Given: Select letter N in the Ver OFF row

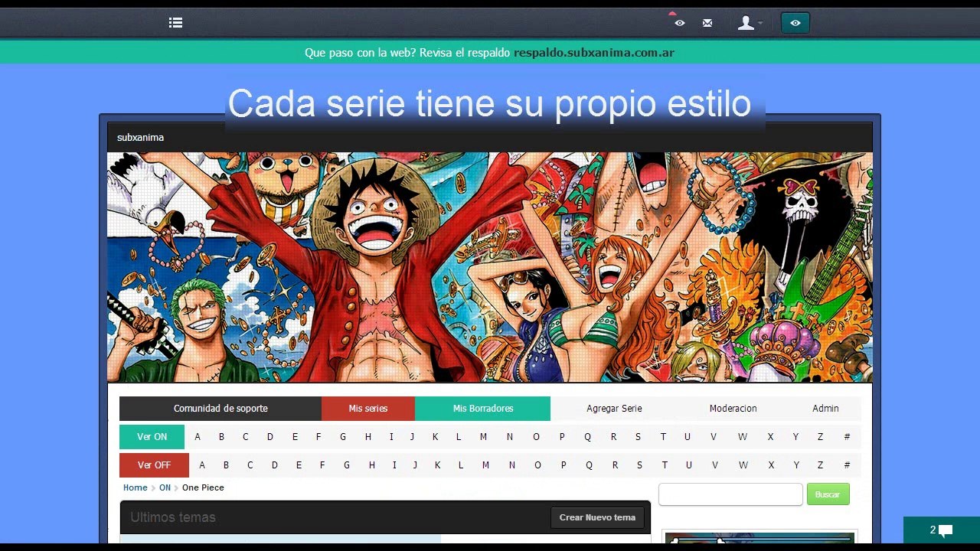Looking at the screenshot, I should (511, 465).
